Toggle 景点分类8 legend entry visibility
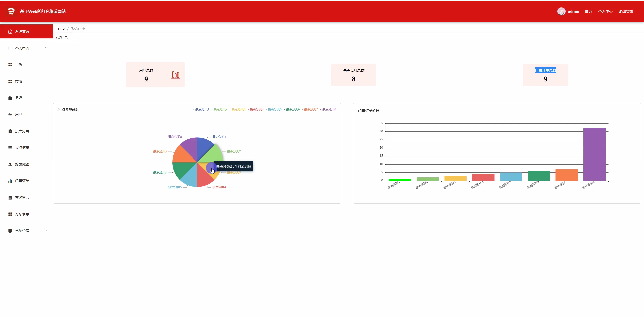This screenshot has height=317, width=644. click(x=329, y=109)
